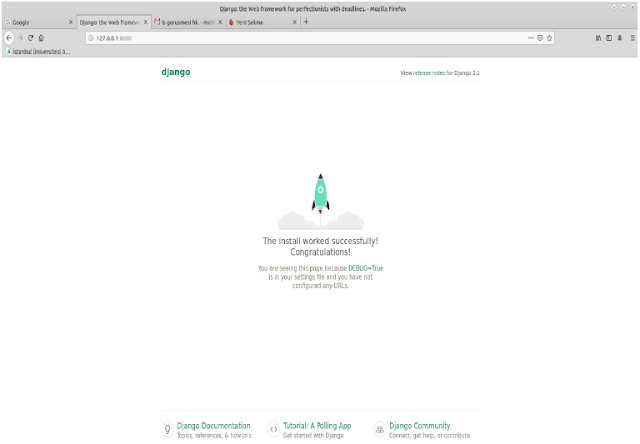
Task: Open the Library toolbar icon
Action: (598, 38)
